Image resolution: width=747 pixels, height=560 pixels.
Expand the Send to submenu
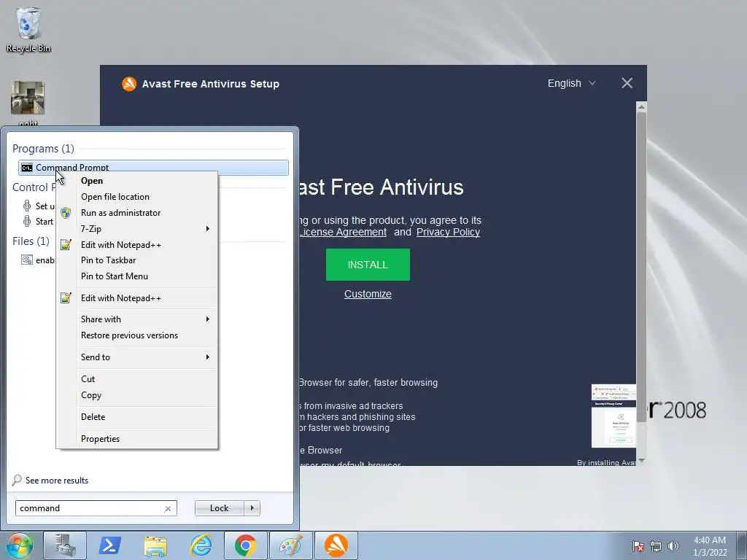pyautogui.click(x=136, y=357)
